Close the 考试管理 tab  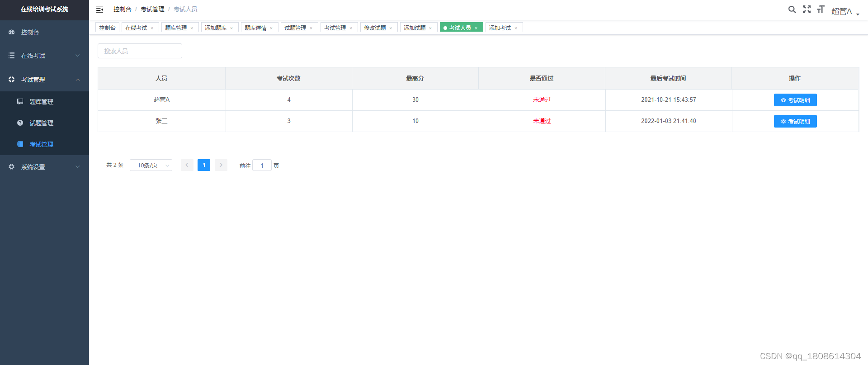351,28
